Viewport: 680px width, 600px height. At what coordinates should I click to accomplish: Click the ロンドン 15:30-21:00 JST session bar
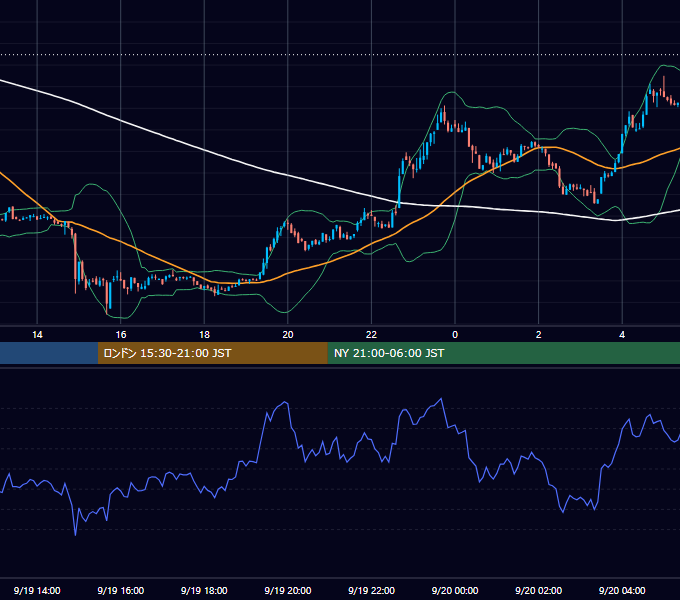[x=212, y=353]
